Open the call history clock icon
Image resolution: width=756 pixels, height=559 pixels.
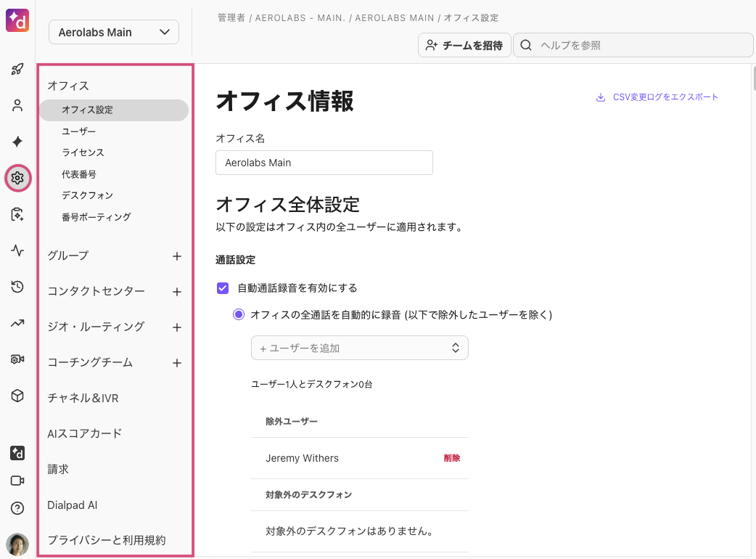click(x=17, y=287)
